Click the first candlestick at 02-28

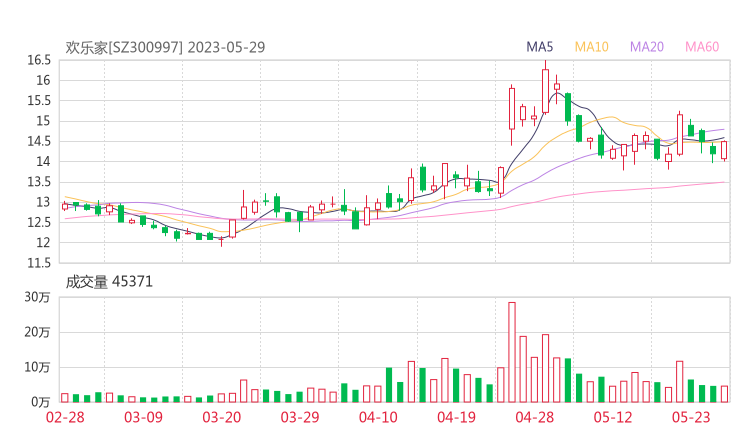point(65,206)
